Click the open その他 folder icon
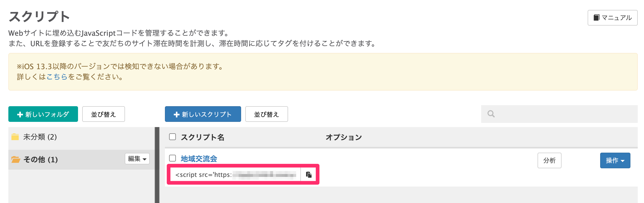This screenshot has width=644, height=203. pos(16,159)
